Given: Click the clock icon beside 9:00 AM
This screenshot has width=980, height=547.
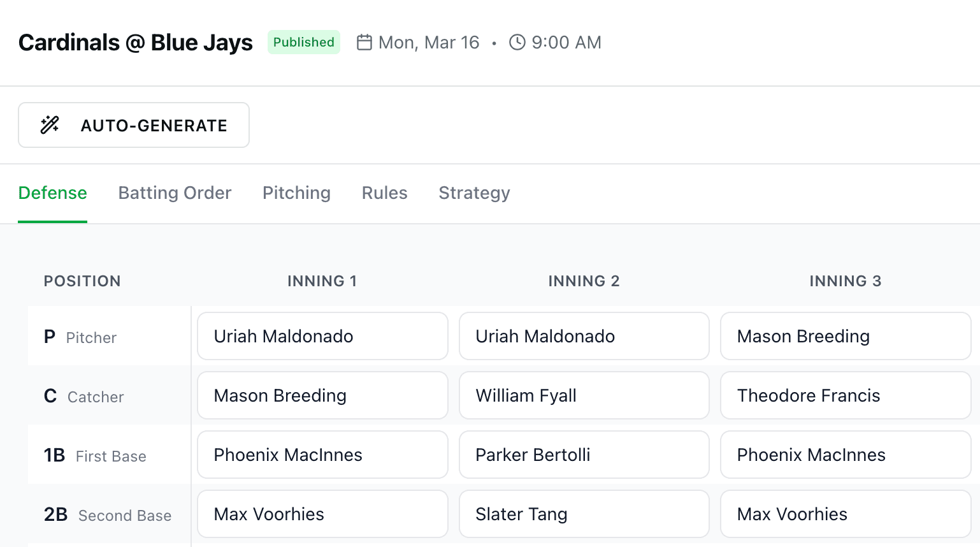Looking at the screenshot, I should click(517, 42).
